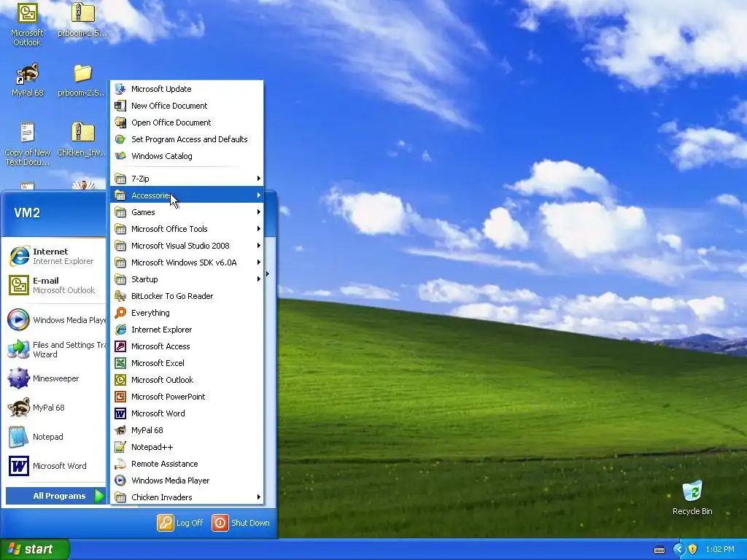Click MyPal 68 raccoon icon in programs list
Image resolution: width=747 pixels, height=560 pixels.
pyautogui.click(x=120, y=430)
